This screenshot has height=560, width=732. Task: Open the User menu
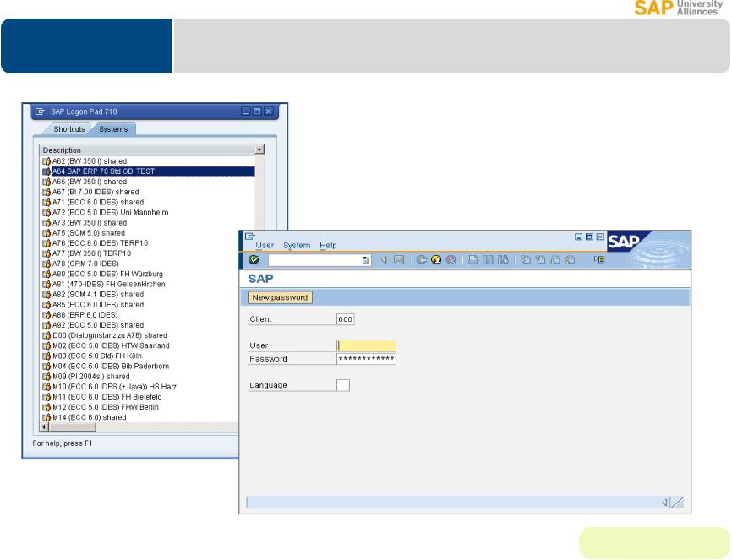(265, 245)
